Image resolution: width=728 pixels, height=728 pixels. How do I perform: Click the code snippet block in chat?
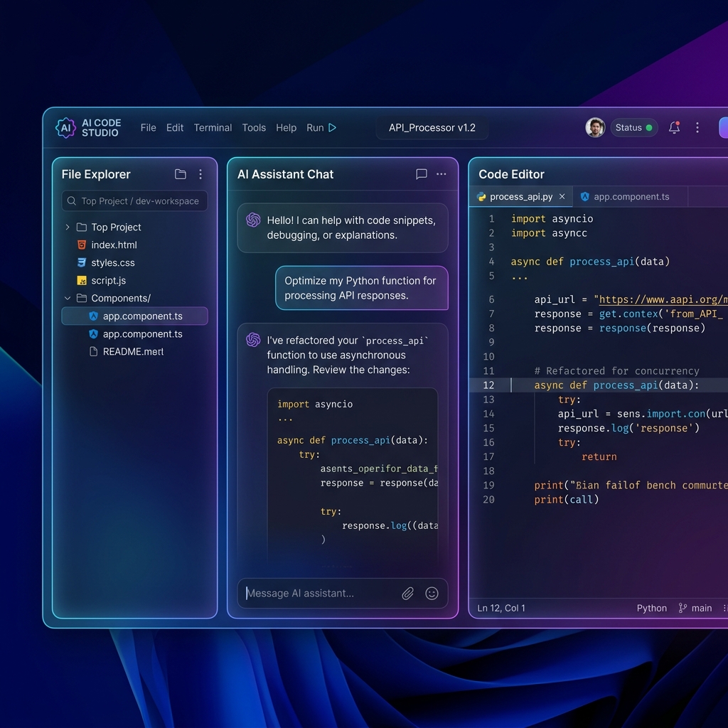(353, 476)
